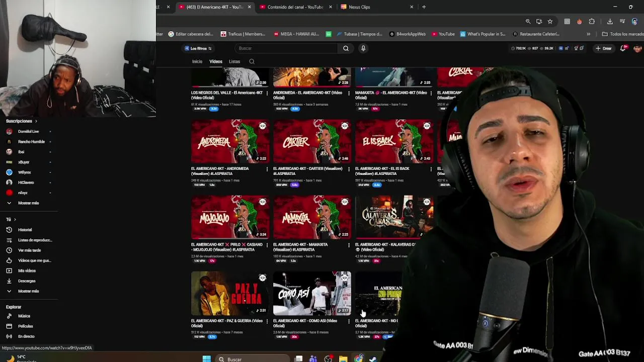Click the YouTube Buscar search field
The height and width of the screenshot is (362, 644).
point(287,48)
